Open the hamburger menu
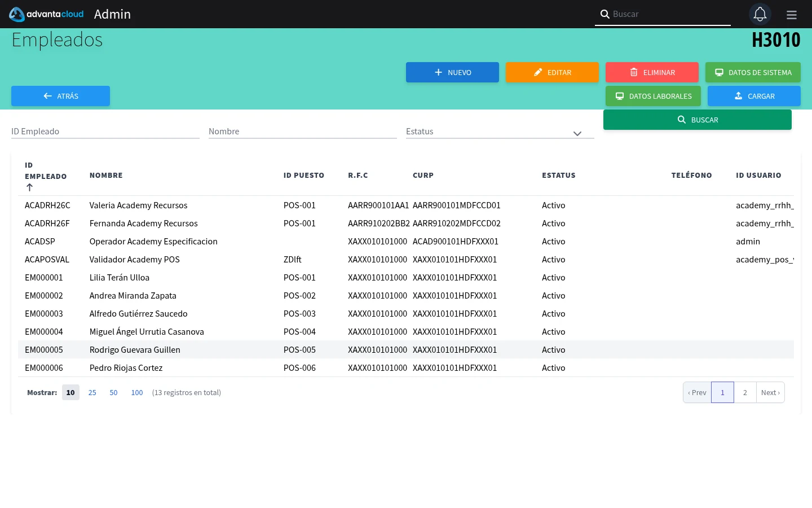 coord(792,15)
